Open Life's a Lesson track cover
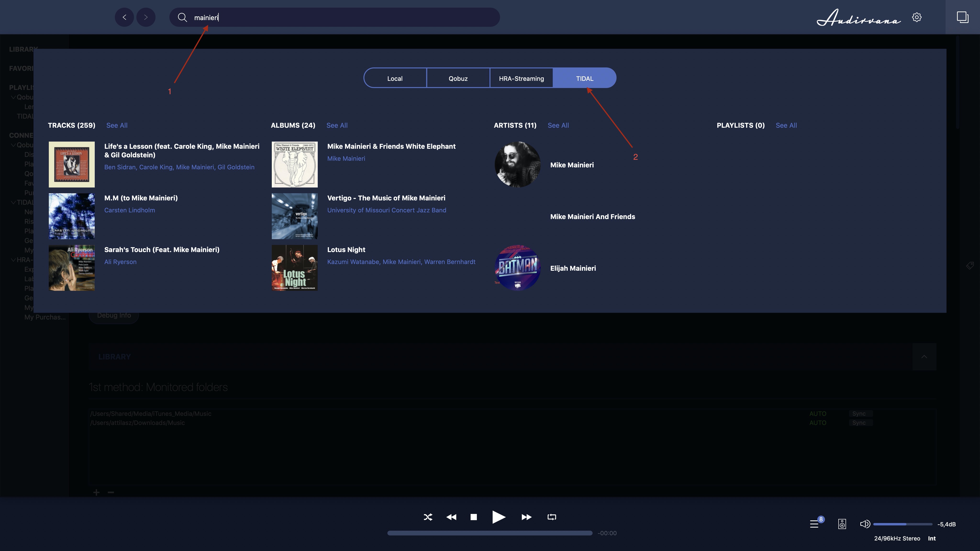980x551 pixels. coord(72,165)
